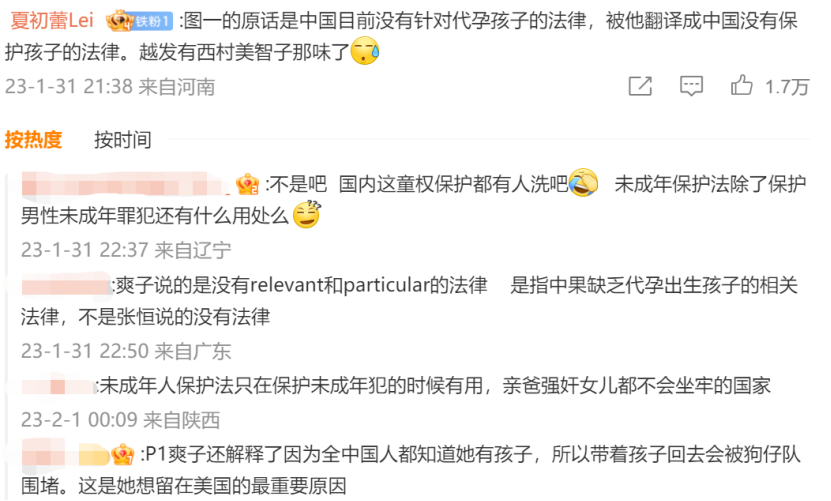831x501 pixels.
Task: Open the blurred username of first reply
Action: pyautogui.click(x=125, y=184)
